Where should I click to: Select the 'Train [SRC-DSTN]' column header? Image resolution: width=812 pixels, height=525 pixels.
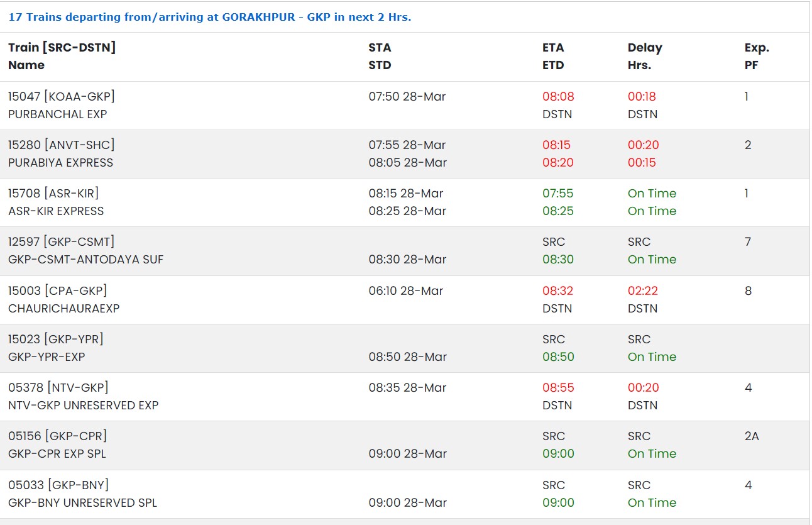tap(62, 48)
